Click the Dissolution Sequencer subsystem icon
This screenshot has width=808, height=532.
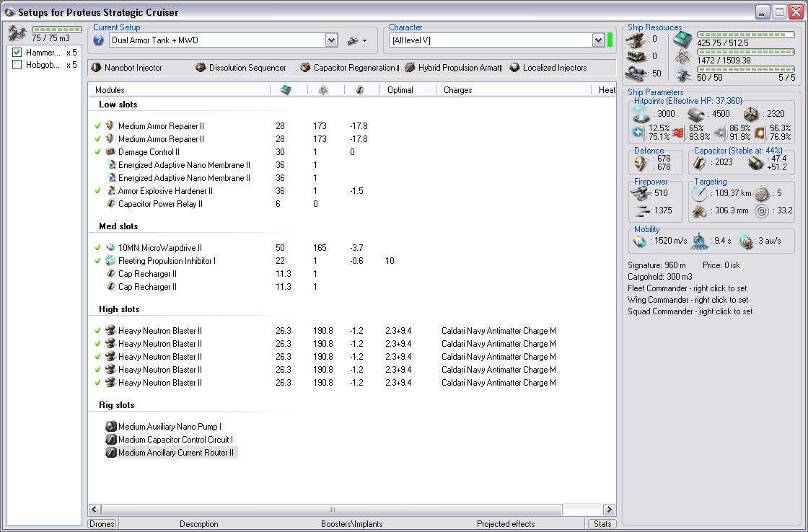(x=201, y=68)
